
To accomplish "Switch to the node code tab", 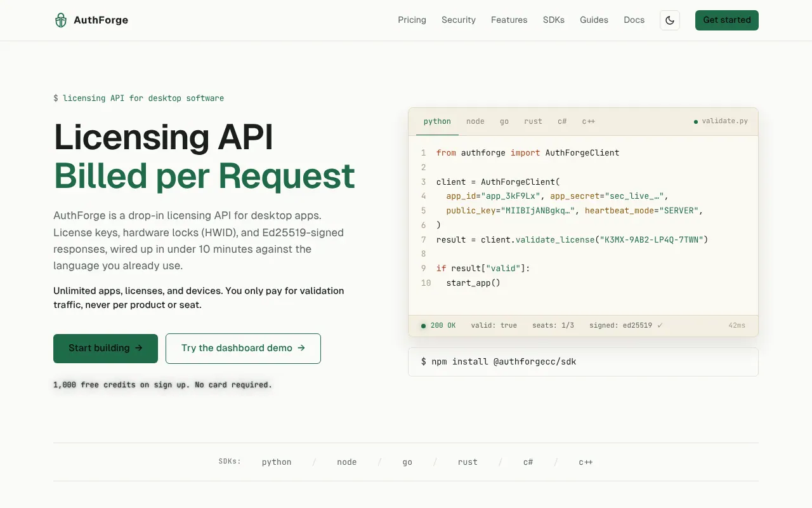I will pos(475,121).
